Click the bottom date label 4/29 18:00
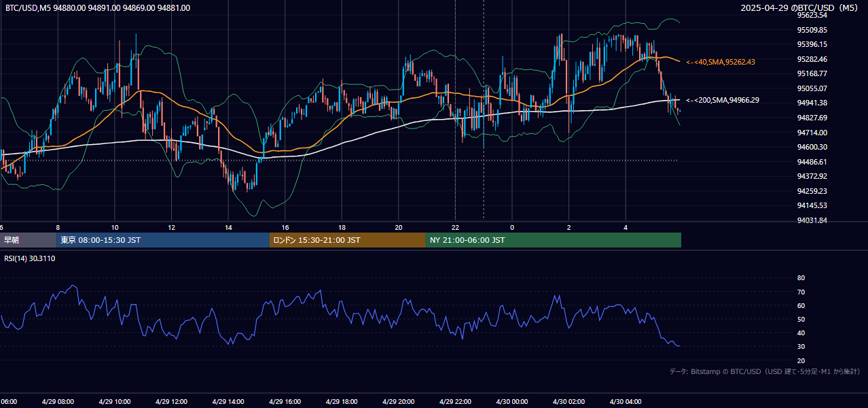868x408 pixels. (x=342, y=402)
